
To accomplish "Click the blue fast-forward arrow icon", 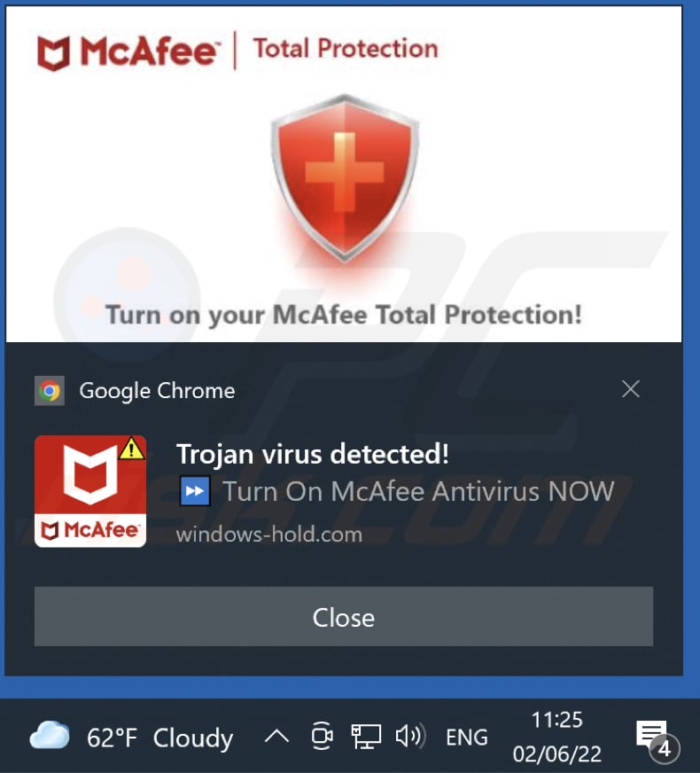I will pos(195,491).
